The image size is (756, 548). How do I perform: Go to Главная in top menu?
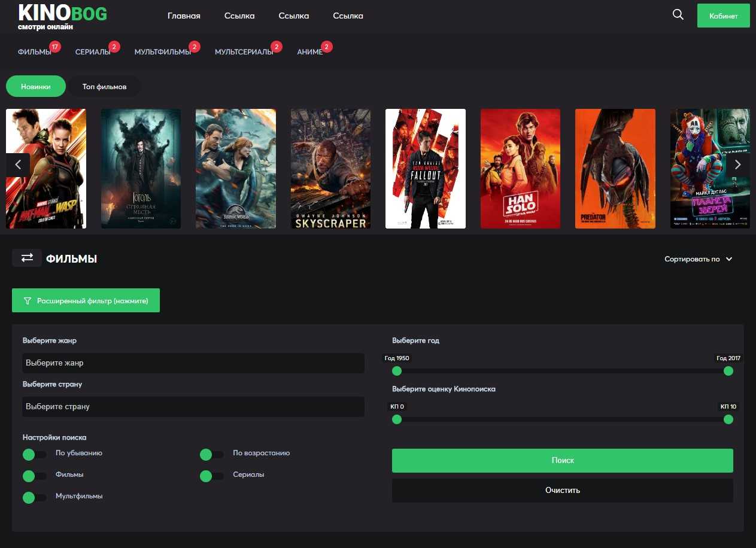click(x=184, y=16)
